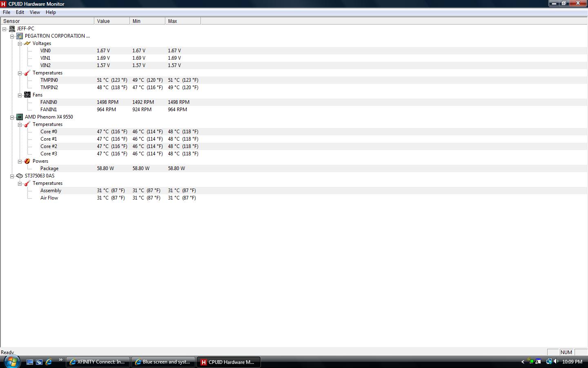588x368 pixels.
Task: Click Show Desktop quick launch icon
Action: point(30,362)
